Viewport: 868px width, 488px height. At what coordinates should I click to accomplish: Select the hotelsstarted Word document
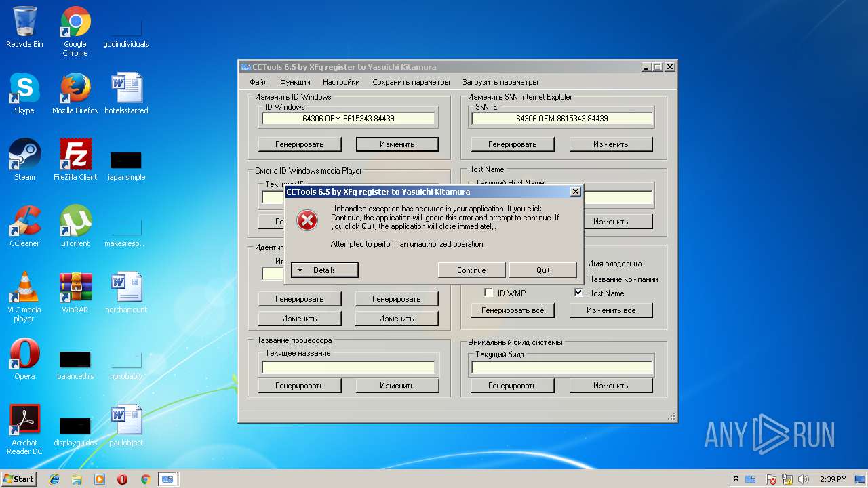pyautogui.click(x=126, y=94)
